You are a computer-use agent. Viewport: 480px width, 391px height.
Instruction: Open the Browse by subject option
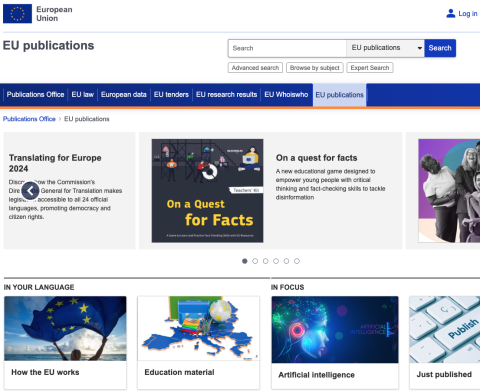315,68
